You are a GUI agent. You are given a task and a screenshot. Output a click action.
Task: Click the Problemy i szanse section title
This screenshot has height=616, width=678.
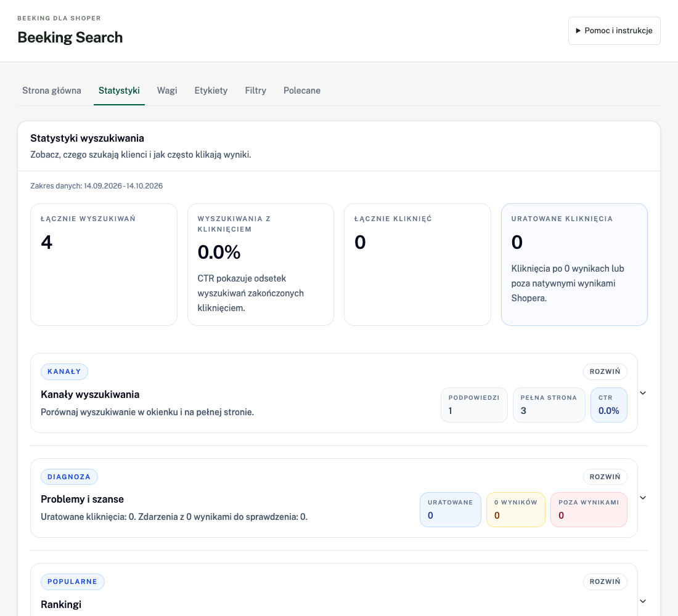pyautogui.click(x=82, y=500)
